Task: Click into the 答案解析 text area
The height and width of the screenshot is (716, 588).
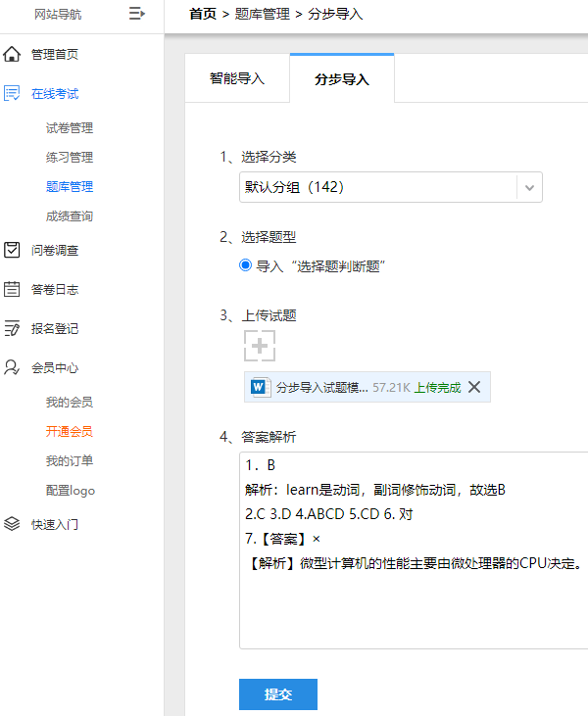Action: 414,550
